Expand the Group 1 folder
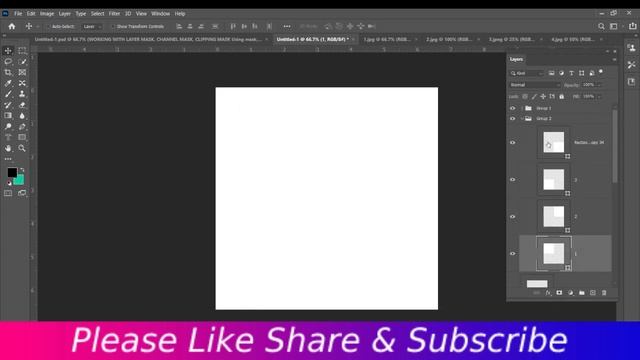640x360 pixels. click(522, 108)
